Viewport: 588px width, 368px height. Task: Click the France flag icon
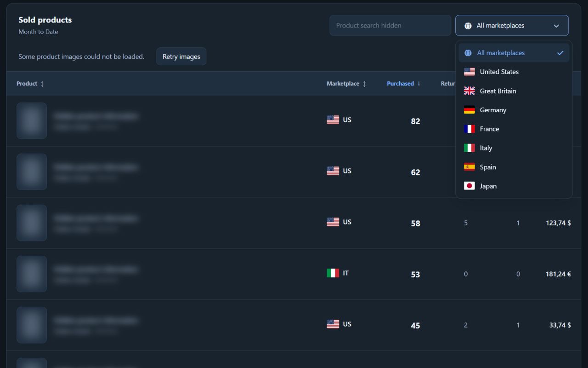coord(469,129)
